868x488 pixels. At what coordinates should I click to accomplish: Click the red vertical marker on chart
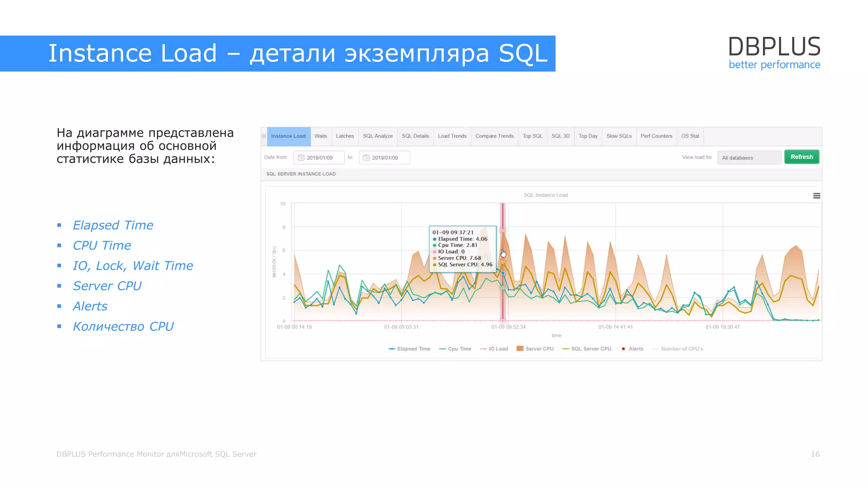click(x=503, y=262)
